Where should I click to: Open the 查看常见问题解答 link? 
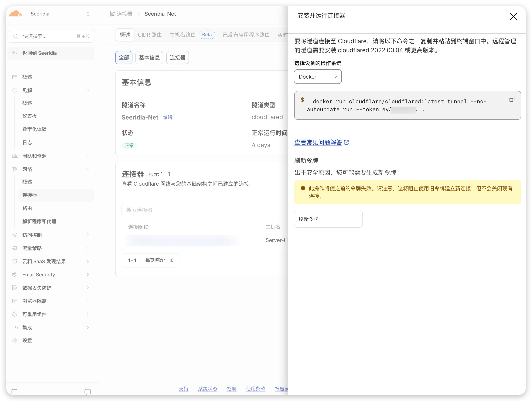tap(318, 143)
